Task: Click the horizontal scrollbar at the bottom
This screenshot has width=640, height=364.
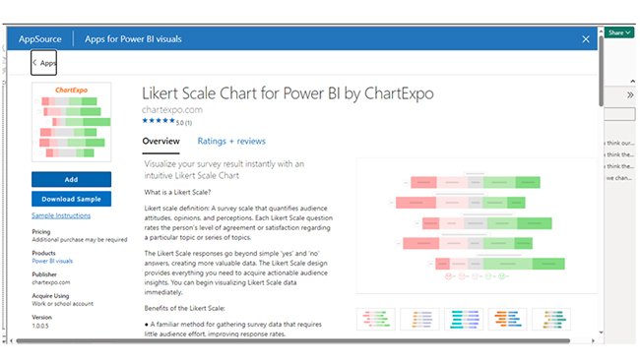Action: [x=293, y=340]
